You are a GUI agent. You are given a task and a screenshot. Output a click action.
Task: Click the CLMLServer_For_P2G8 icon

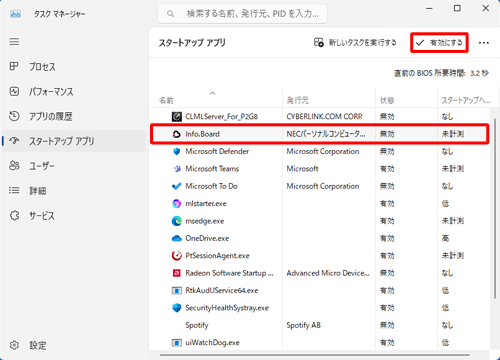177,116
